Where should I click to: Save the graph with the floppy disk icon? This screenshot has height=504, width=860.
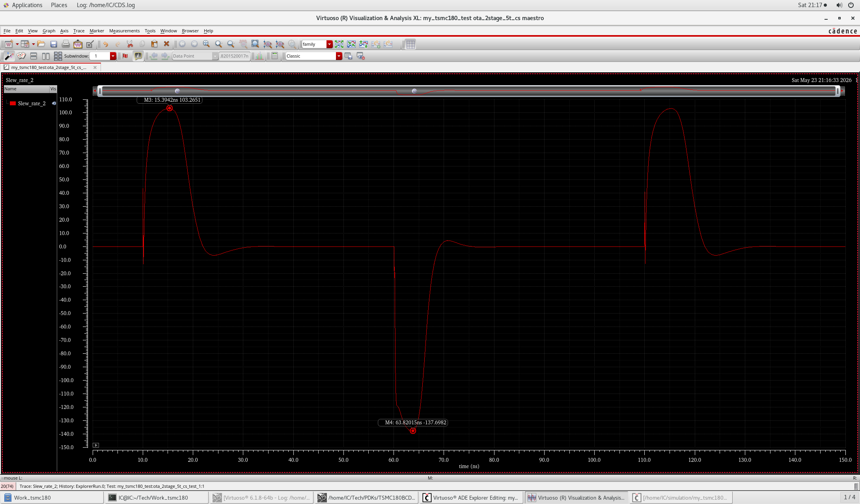pyautogui.click(x=54, y=44)
